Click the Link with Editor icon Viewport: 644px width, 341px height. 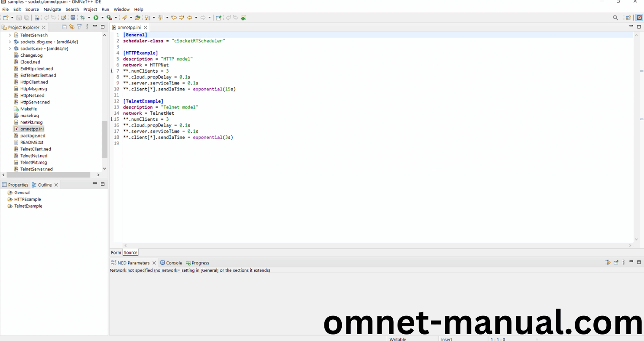[x=72, y=27]
